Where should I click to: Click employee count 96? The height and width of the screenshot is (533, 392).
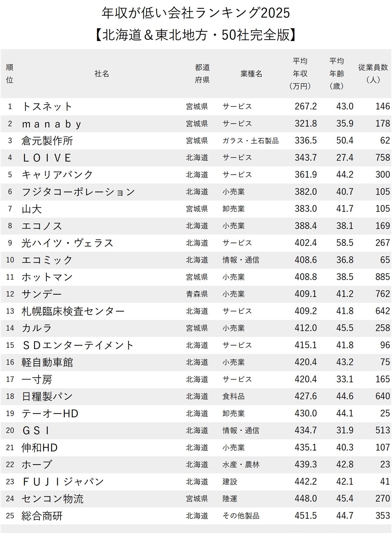pyautogui.click(x=385, y=345)
